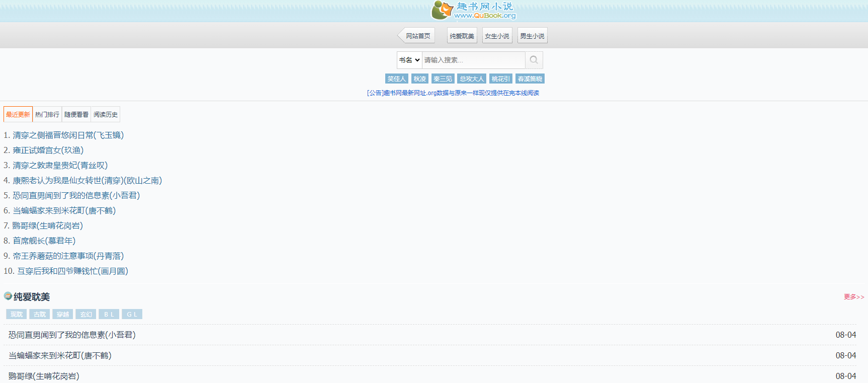Viewport: 868px width, 383px height.
Task: Switch to the 随便看看 tab
Action: pos(76,114)
